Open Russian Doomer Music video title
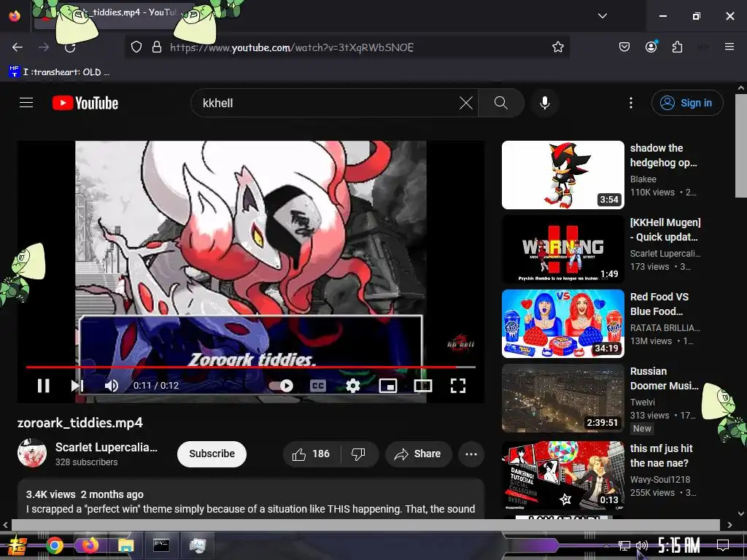 tap(664, 378)
